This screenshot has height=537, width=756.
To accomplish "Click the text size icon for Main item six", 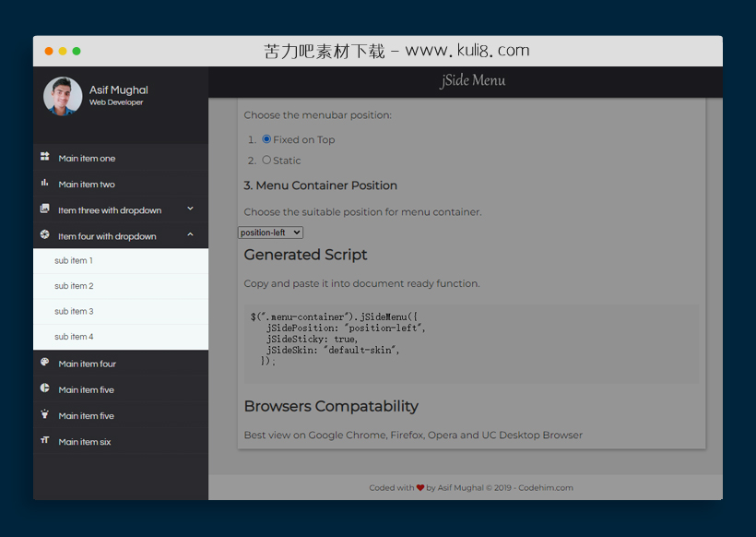I will [x=45, y=440].
